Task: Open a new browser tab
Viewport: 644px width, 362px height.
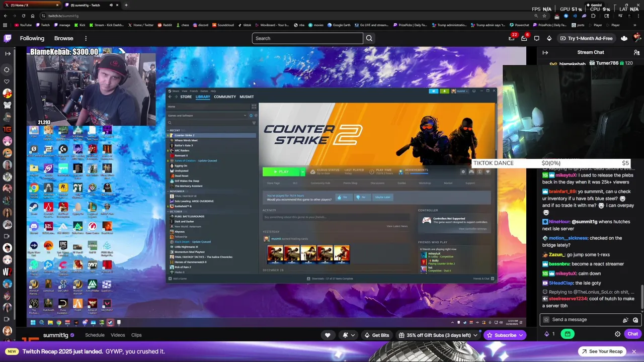Action: (126, 5)
